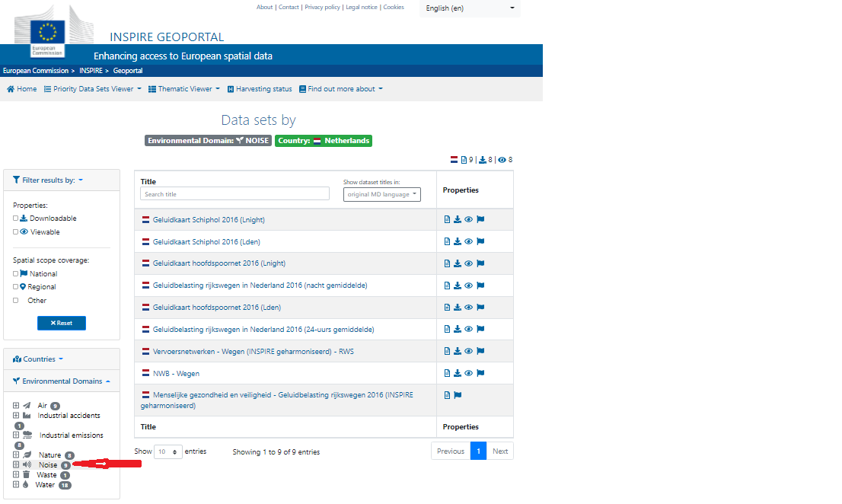Click the Search title input field

click(234, 194)
